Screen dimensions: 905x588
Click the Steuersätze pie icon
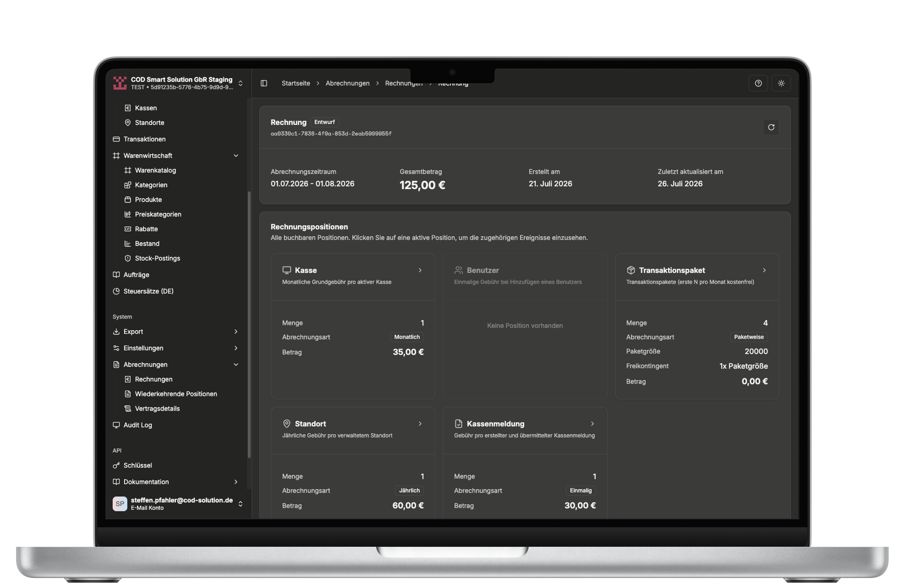[x=116, y=291]
